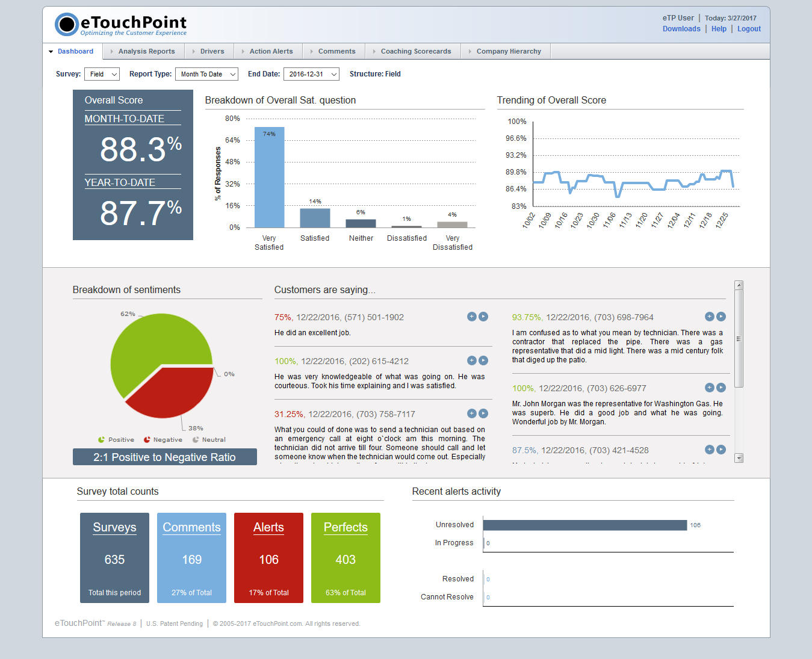812x659 pixels.
Task: Expand the End Date dropdown
Action: coord(311,74)
